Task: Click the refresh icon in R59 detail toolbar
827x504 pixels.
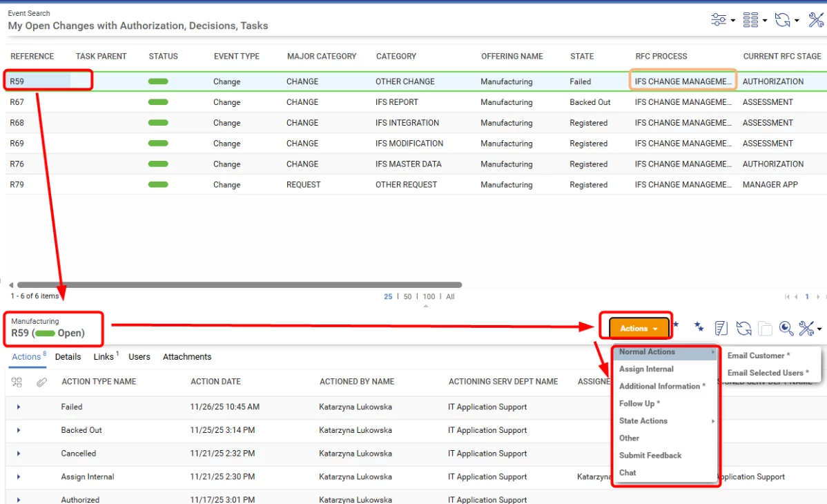Action: (743, 328)
